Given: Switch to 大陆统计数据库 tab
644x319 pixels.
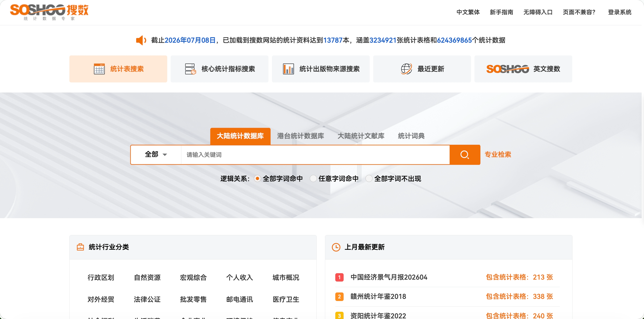Looking at the screenshot, I should coord(240,136).
